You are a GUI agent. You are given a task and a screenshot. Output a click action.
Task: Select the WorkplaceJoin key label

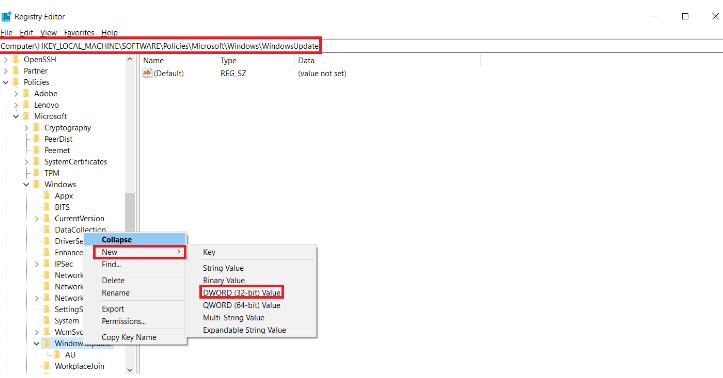point(79,366)
